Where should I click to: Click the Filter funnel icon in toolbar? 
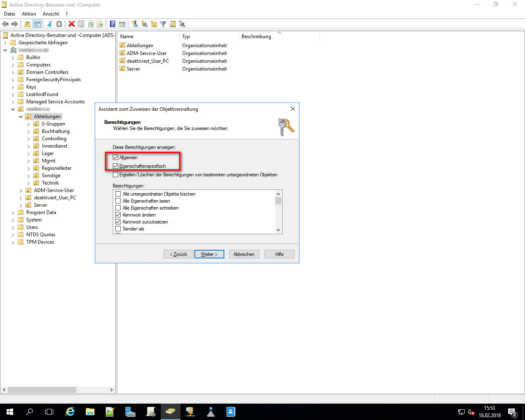[163, 24]
